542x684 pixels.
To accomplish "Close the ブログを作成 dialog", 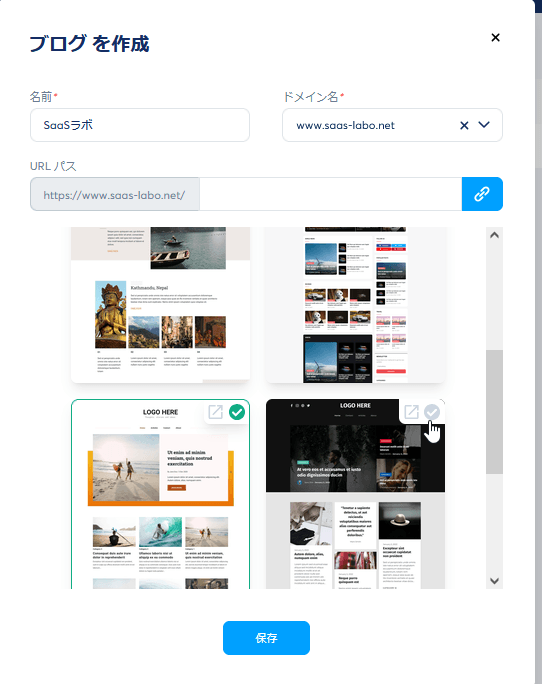I will coord(495,38).
